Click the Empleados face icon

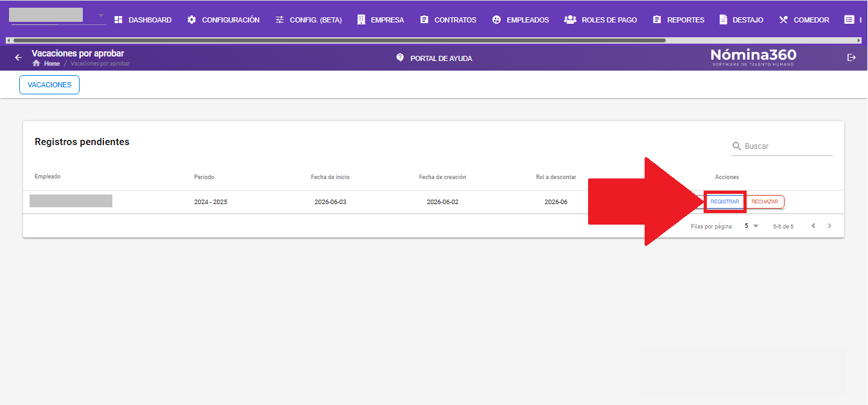(x=496, y=20)
